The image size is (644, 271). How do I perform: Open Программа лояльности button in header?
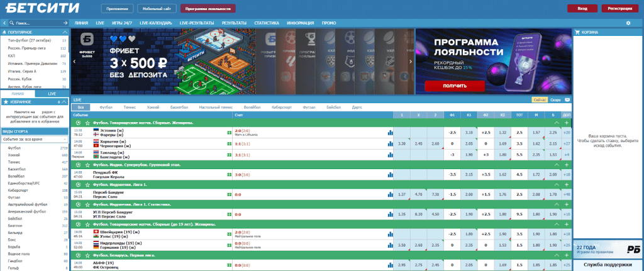[208, 8]
